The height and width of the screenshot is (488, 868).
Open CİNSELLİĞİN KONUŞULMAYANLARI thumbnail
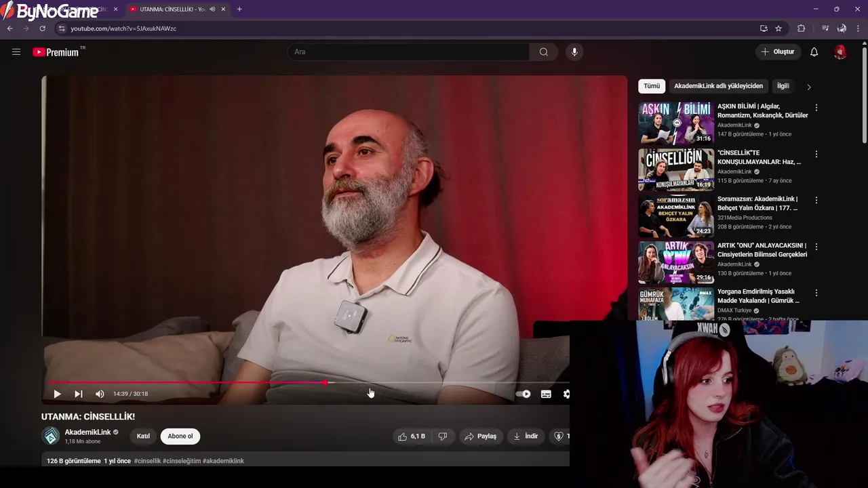click(676, 169)
